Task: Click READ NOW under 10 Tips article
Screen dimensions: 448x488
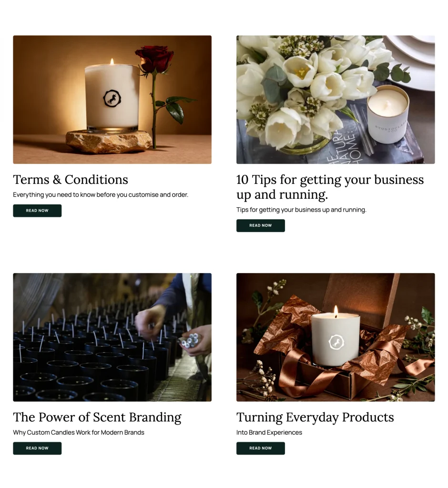Action: click(261, 225)
